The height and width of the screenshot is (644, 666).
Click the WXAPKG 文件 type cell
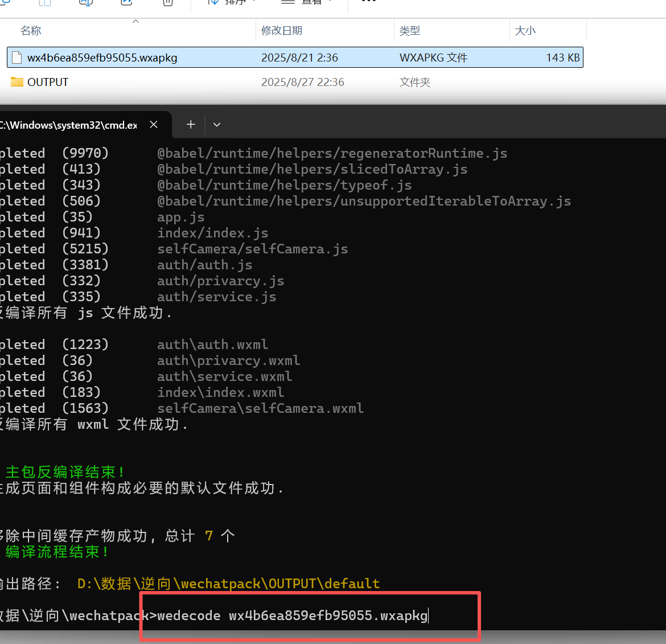[433, 58]
